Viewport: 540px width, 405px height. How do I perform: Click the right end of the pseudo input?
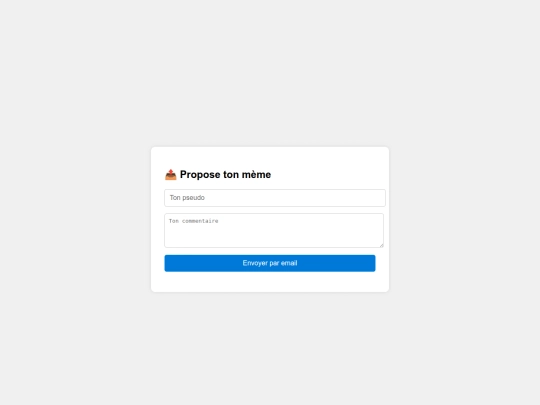pyautogui.click(x=377, y=198)
